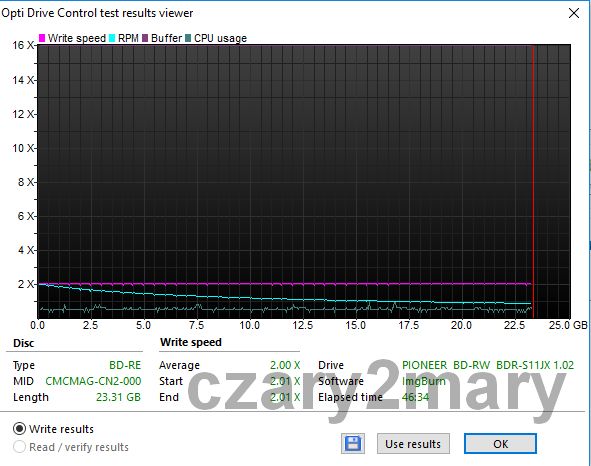Viewport: 591px width, 466px height.
Task: Click the teal CPU usage legend swatch
Action: coord(188,38)
